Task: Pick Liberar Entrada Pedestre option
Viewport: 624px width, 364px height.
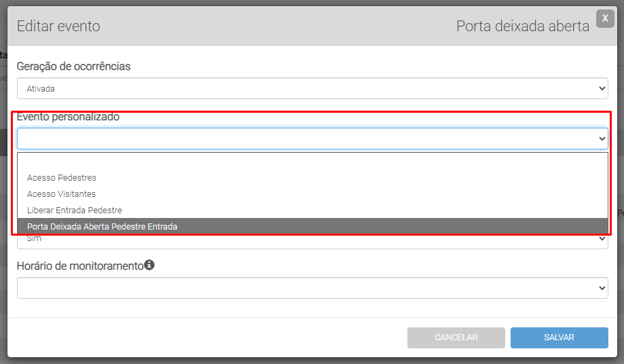Action: point(75,211)
